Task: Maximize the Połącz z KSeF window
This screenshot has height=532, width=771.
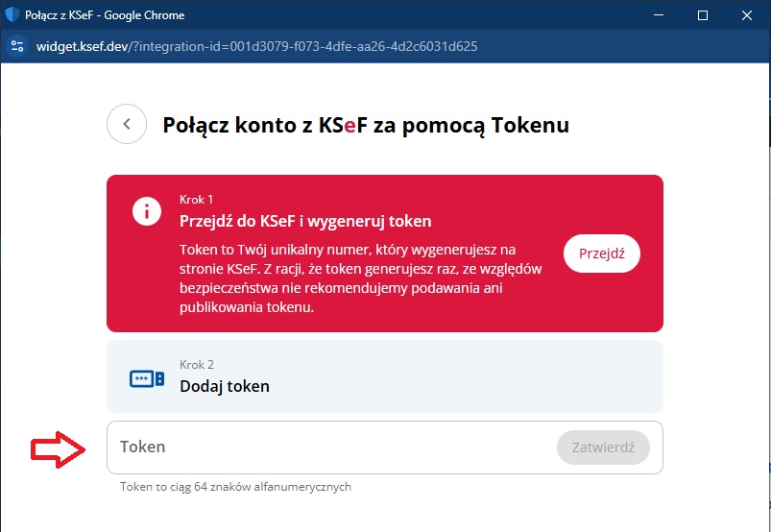Action: pyautogui.click(x=703, y=15)
